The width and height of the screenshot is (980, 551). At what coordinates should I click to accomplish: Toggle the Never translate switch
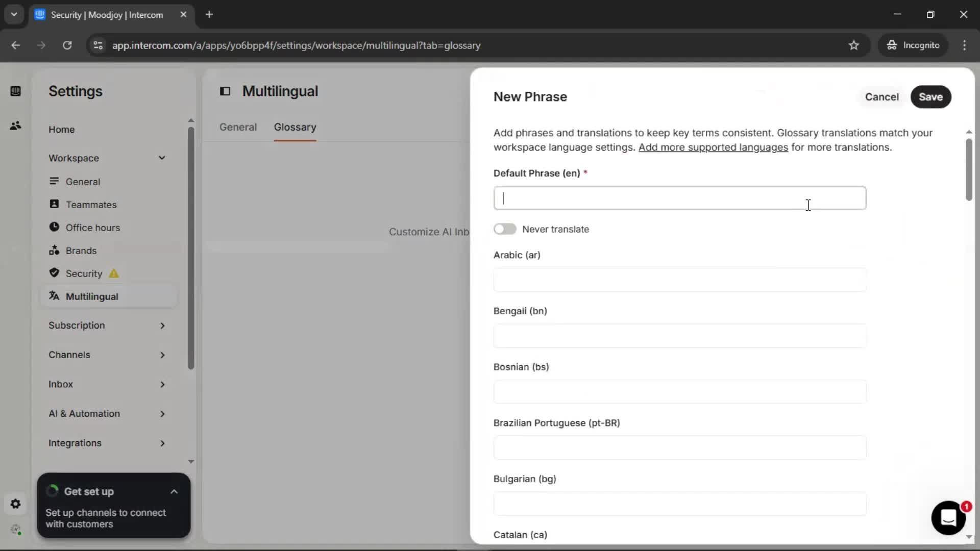click(x=505, y=229)
